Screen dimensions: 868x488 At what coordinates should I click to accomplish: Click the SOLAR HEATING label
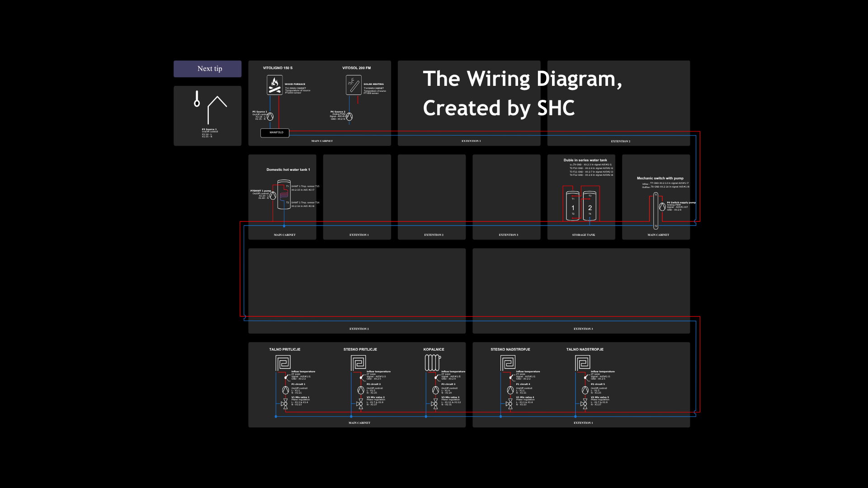(373, 84)
